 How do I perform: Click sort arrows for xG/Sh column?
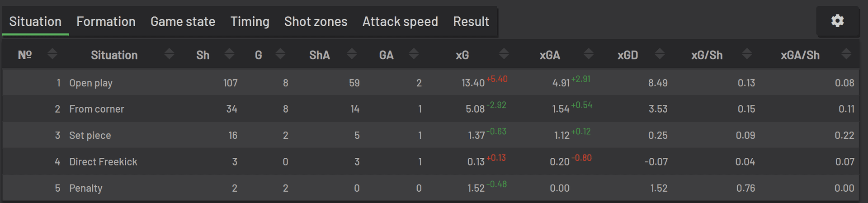pyautogui.click(x=747, y=54)
